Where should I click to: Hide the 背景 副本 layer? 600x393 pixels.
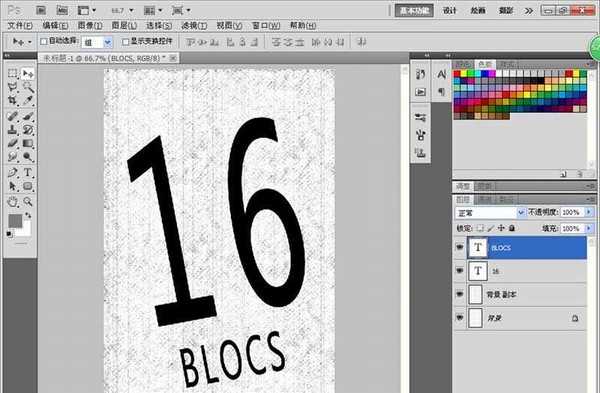point(460,294)
